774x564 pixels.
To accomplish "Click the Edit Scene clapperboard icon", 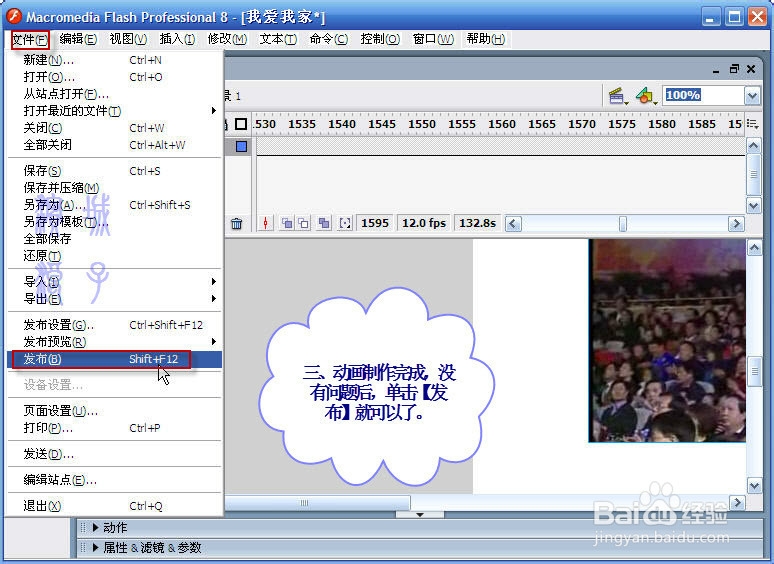I will pos(618,95).
